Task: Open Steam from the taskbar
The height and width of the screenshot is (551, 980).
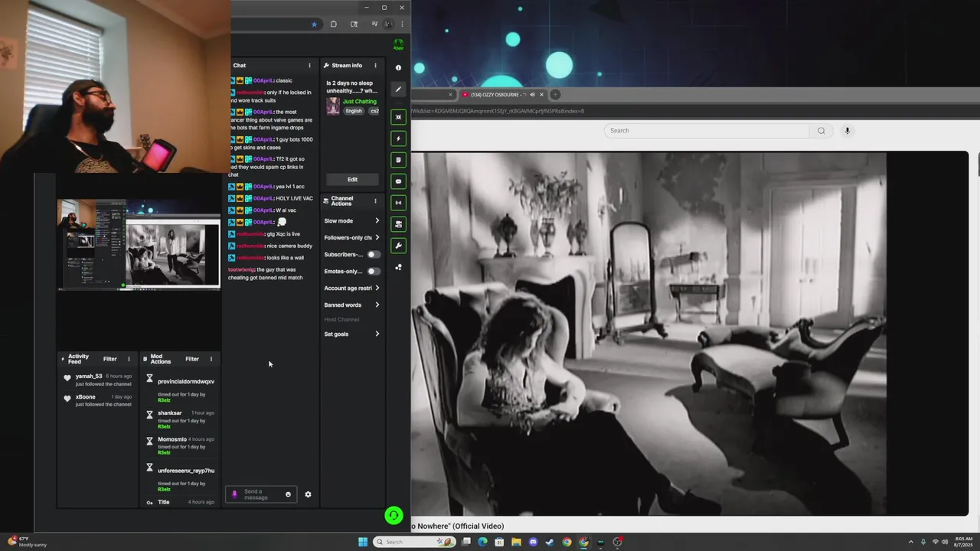Action: 550,542
